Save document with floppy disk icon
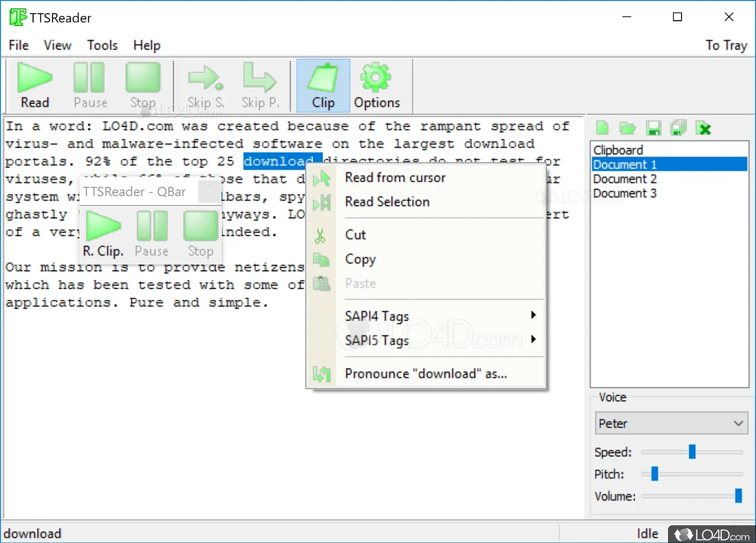 (653, 127)
